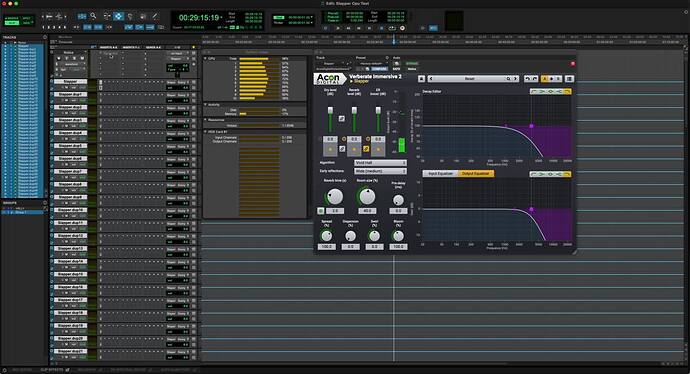Click the Verberate undo arrow

coord(528,79)
